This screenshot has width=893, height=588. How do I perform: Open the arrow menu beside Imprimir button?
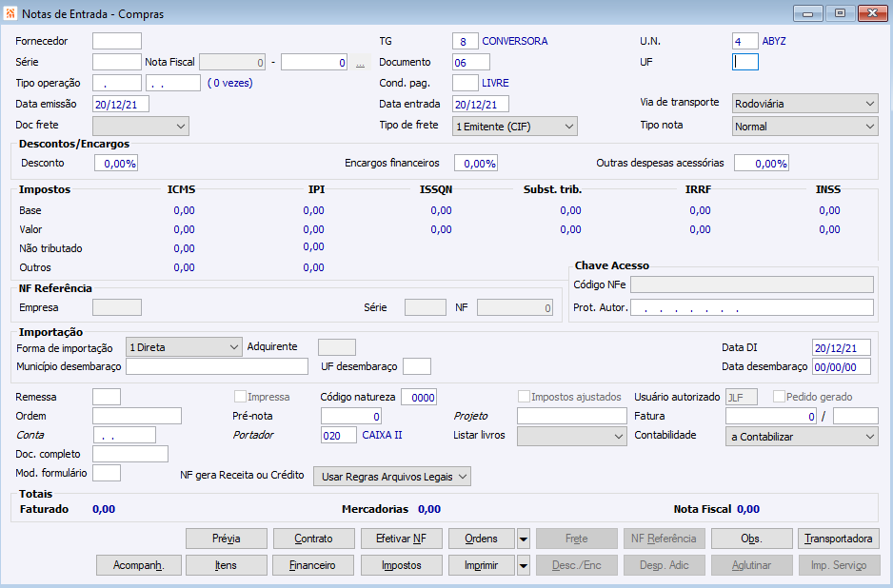point(524,565)
